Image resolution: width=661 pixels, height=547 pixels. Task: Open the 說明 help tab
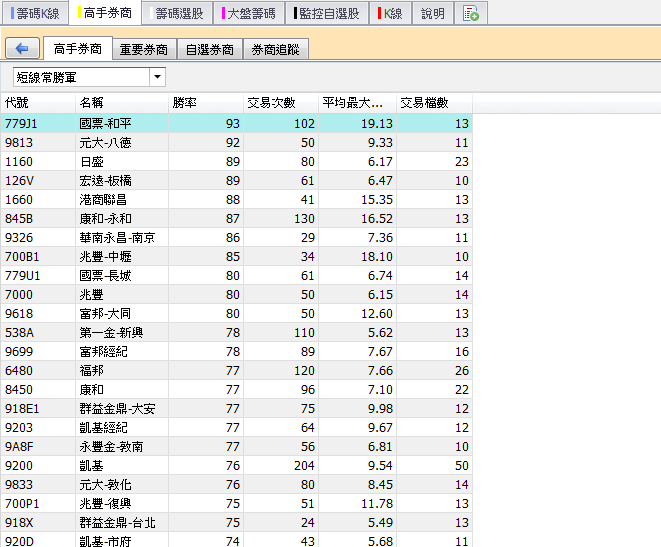coord(433,14)
